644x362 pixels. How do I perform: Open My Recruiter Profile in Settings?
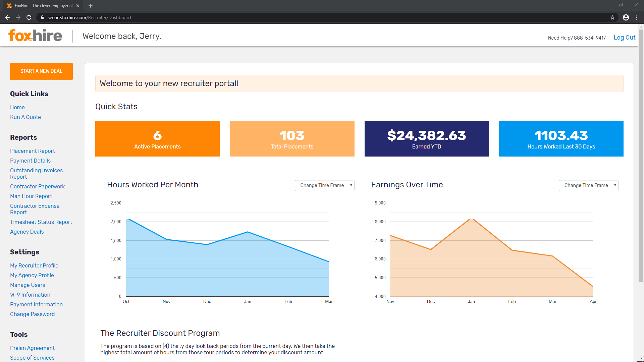[34, 265]
